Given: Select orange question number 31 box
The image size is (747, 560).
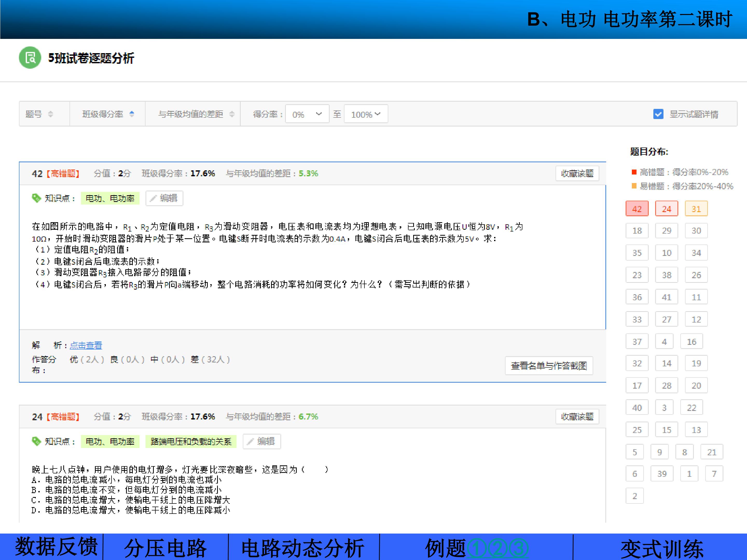Looking at the screenshot, I should [x=696, y=209].
